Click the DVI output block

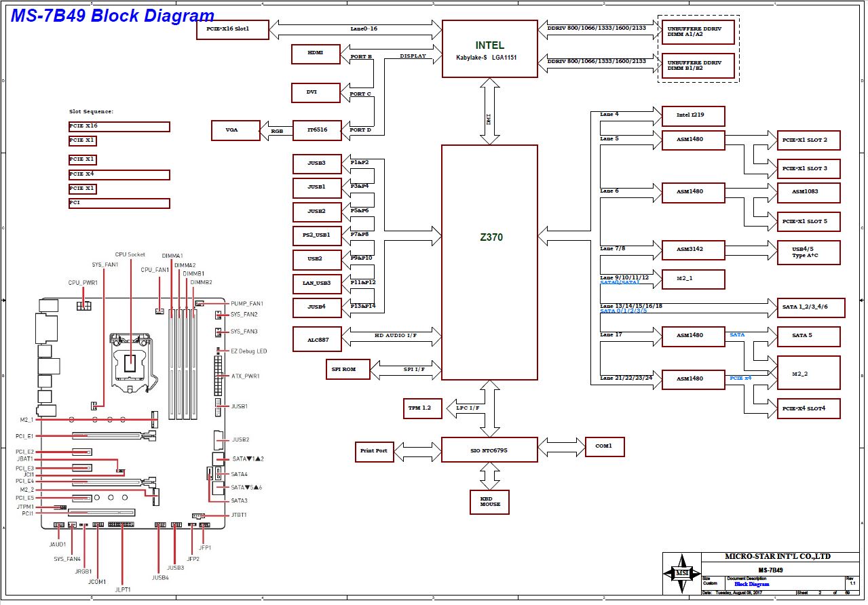pos(316,93)
